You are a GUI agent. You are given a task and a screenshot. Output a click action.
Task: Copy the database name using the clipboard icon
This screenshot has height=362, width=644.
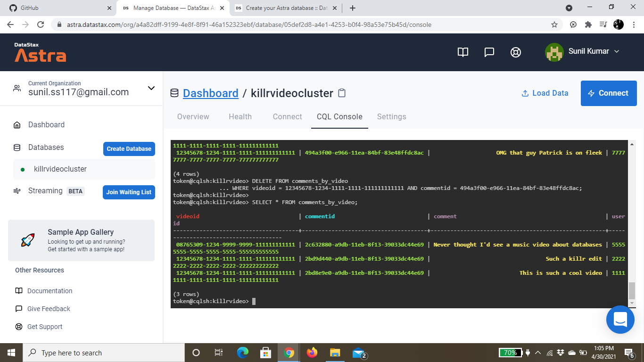tap(342, 93)
